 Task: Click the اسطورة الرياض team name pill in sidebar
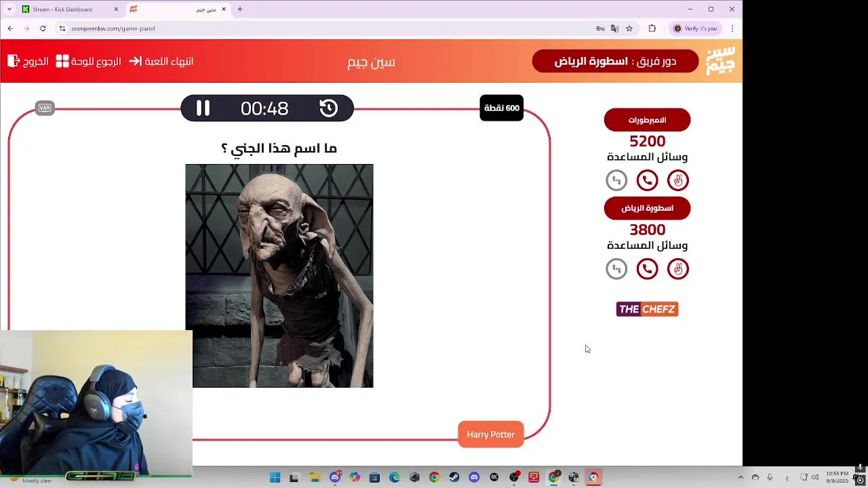pyautogui.click(x=647, y=208)
